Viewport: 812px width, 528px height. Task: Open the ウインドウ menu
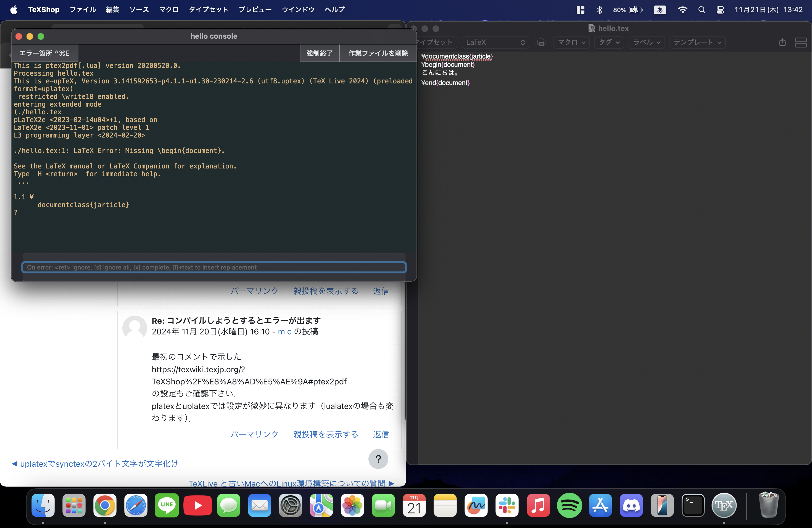(x=298, y=10)
